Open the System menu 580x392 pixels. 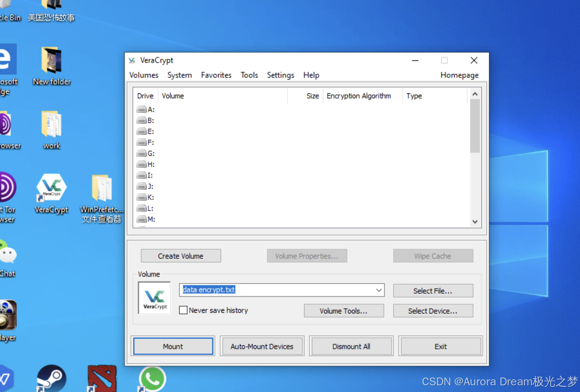point(179,75)
